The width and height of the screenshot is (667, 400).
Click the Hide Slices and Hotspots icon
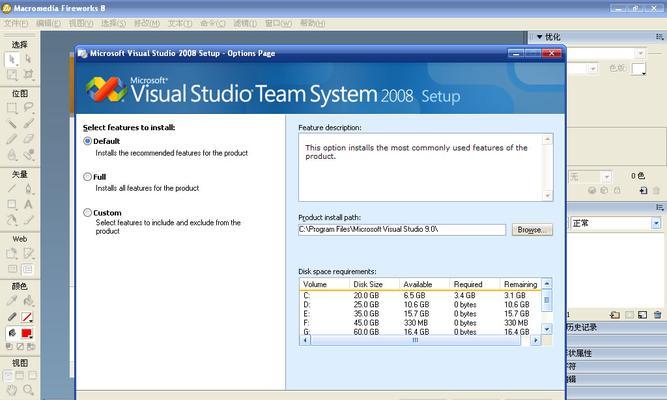click(x=12, y=269)
